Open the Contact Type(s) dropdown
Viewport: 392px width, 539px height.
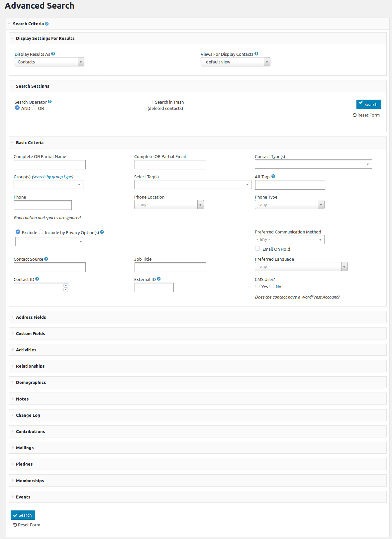coord(313,164)
